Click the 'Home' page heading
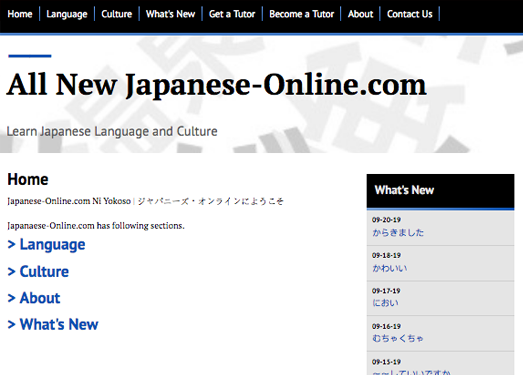 pyautogui.click(x=28, y=179)
